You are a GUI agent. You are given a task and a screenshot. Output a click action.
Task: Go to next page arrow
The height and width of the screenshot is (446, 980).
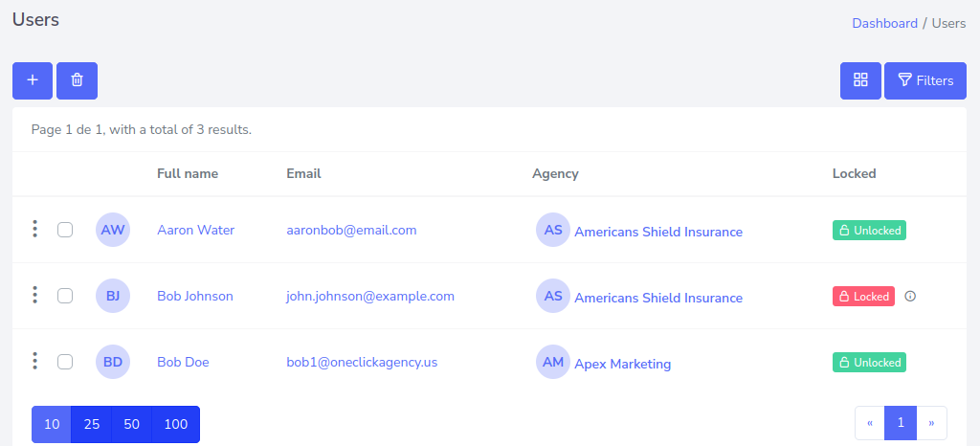tap(931, 422)
